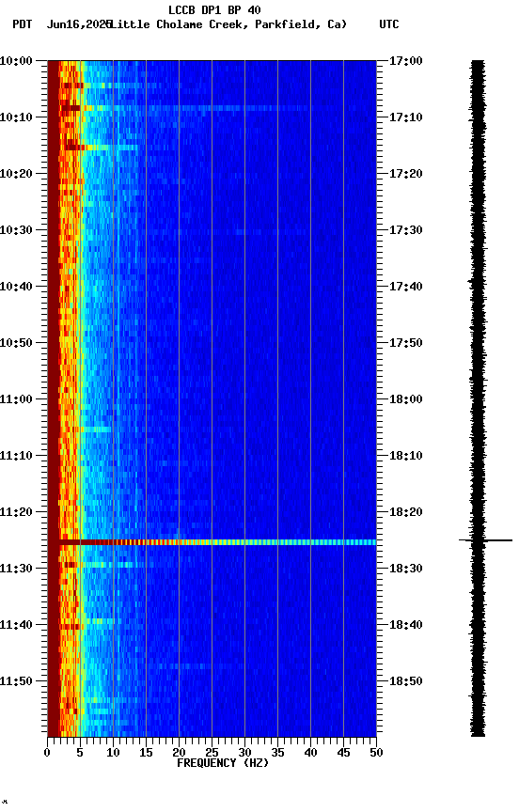Viewport: 519px width, 812px height.
Task: Click the "10:10" PDT time label
Action: (x=16, y=117)
